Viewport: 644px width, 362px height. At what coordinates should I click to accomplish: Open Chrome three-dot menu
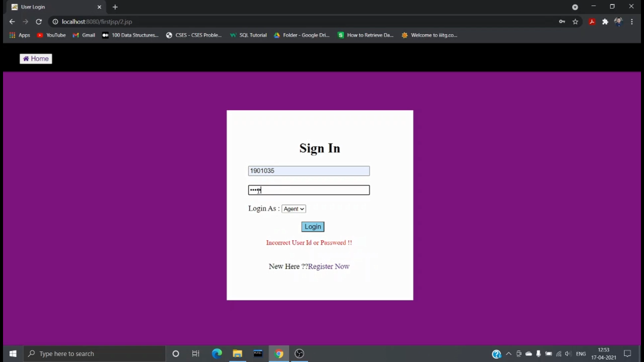632,22
